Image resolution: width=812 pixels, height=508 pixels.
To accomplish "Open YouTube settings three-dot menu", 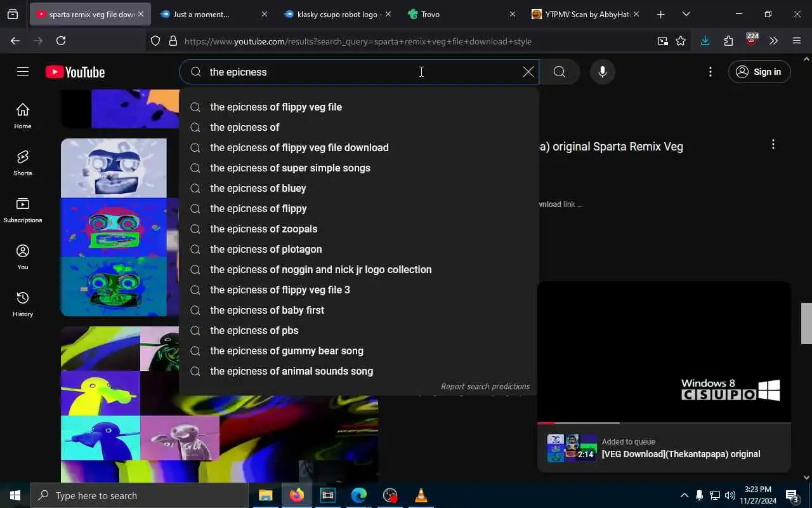I will point(710,72).
